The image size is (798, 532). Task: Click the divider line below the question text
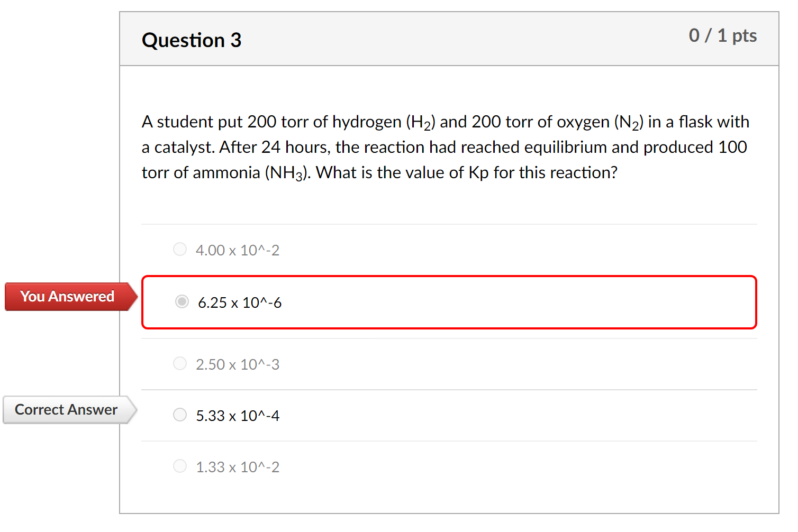pos(449,224)
